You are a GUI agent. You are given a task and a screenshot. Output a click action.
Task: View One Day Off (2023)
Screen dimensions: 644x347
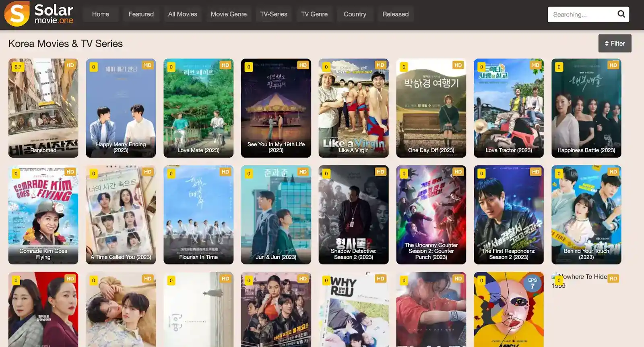click(x=431, y=108)
